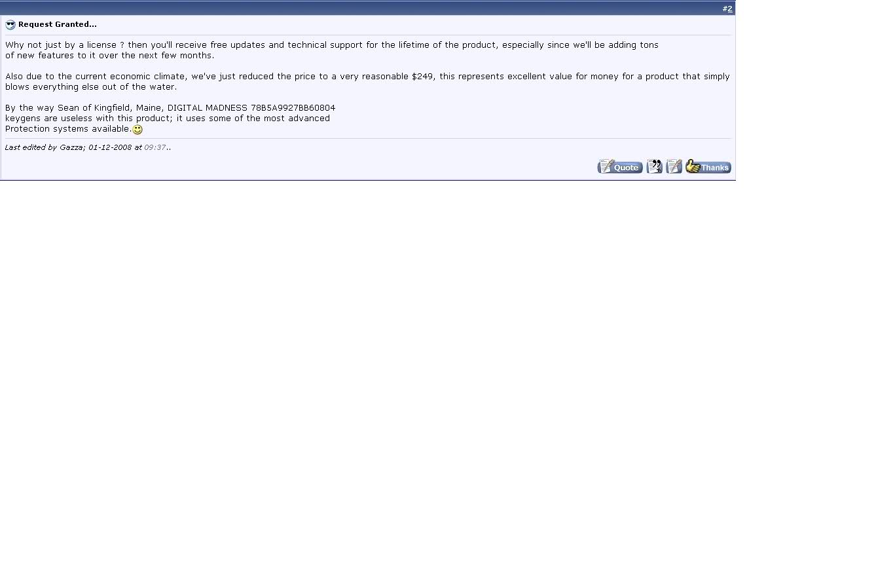Click the thumbs-up Thanks button
Viewport: 876px width, 588px height.
pyautogui.click(x=708, y=167)
